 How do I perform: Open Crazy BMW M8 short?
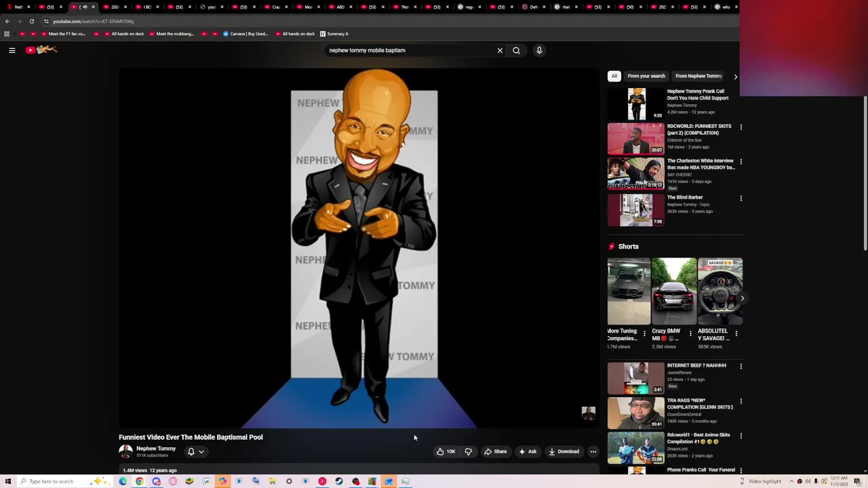(x=674, y=291)
